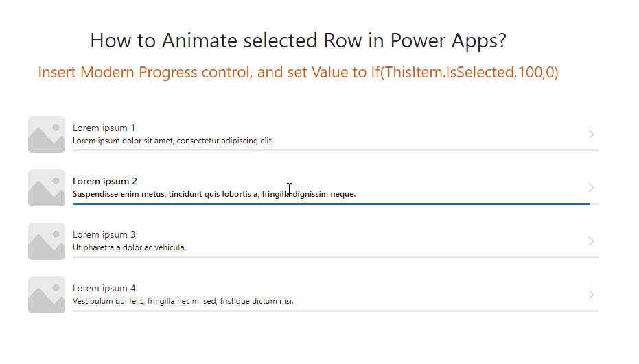The height and width of the screenshot is (364, 639).
Task: Open the chevron arrow for Lorem ipsum 1
Action: click(x=592, y=134)
